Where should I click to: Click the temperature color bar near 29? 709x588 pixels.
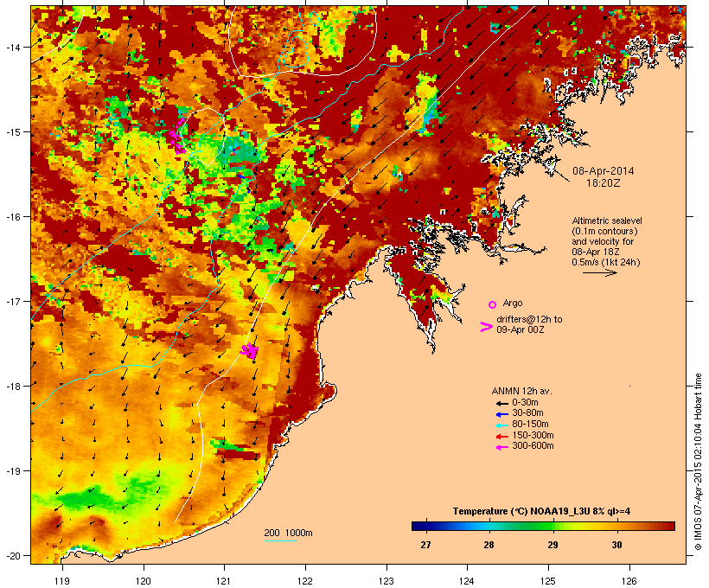point(553,526)
